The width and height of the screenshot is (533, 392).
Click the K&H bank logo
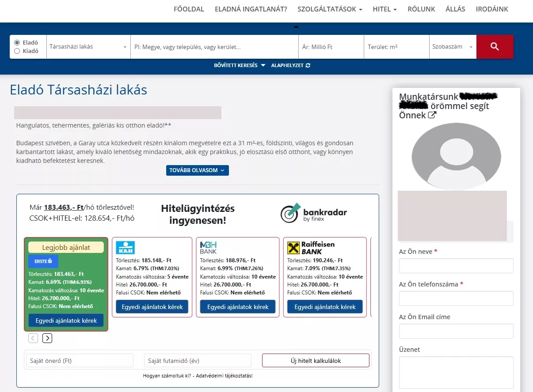click(x=125, y=247)
